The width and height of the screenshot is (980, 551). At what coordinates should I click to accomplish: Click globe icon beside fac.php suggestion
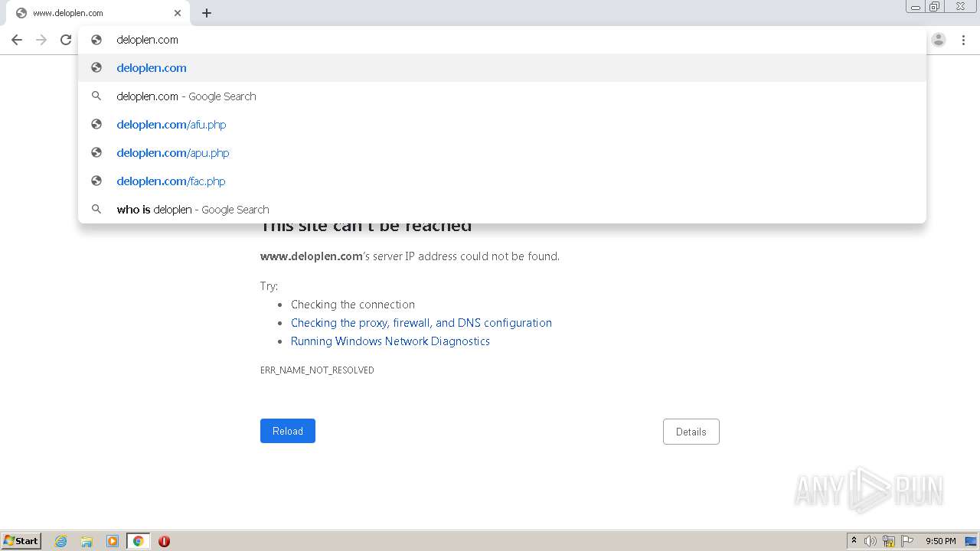click(x=96, y=181)
